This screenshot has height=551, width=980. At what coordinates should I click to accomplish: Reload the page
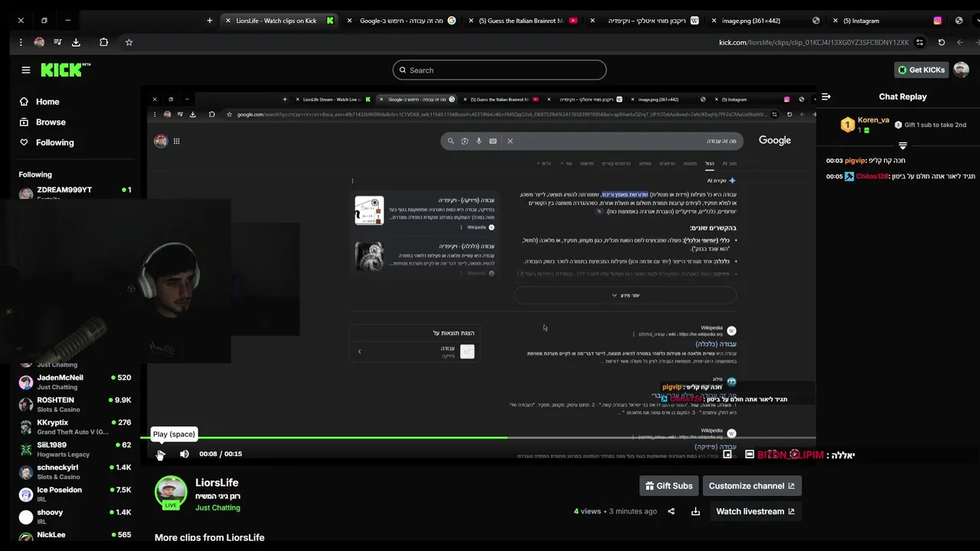(941, 42)
